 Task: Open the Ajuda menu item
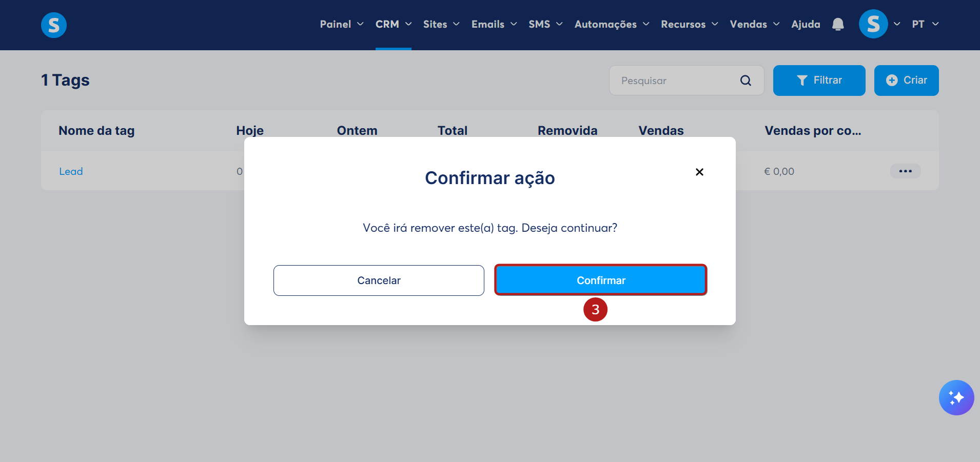pos(806,24)
